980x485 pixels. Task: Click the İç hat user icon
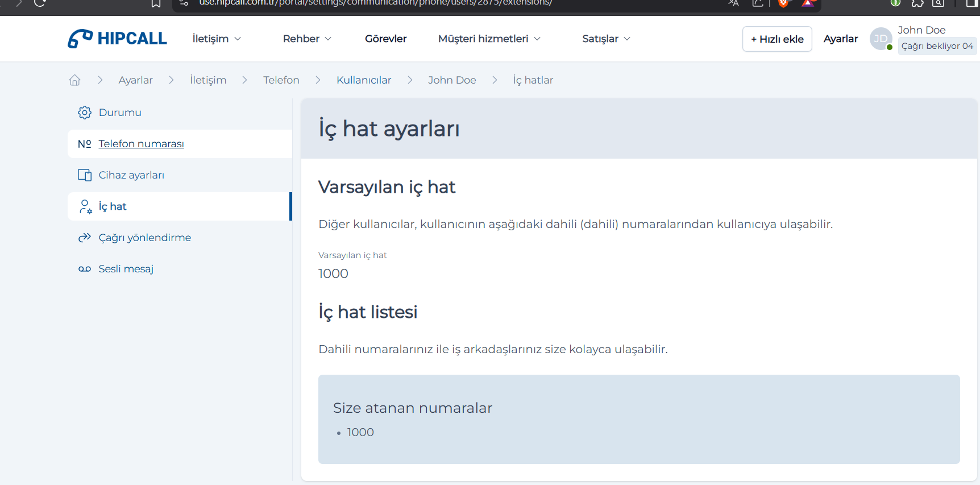[x=85, y=206]
